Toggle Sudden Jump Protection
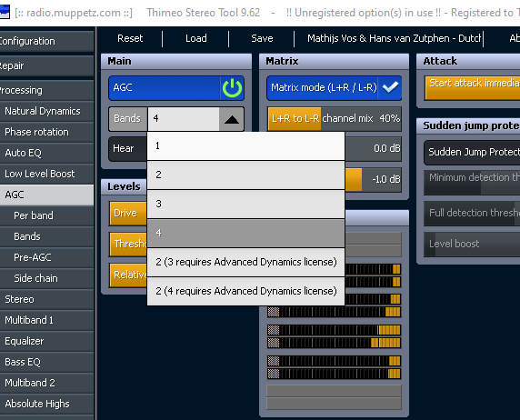 472,153
